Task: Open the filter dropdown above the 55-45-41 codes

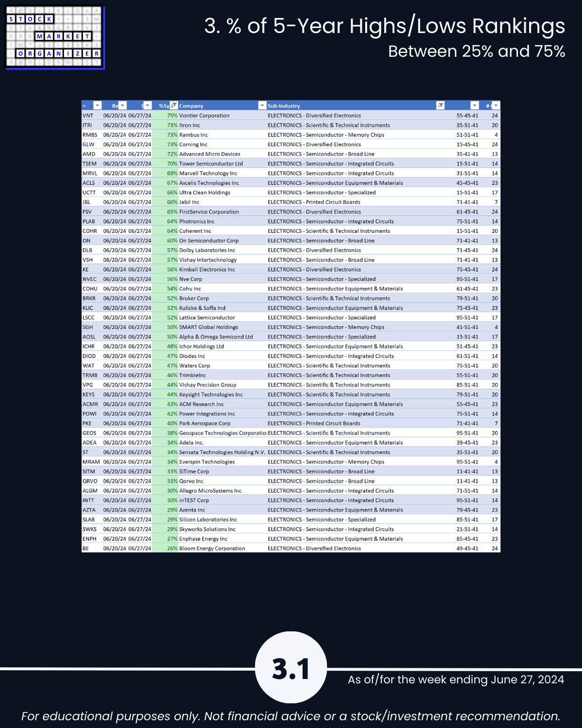Action: click(475, 105)
